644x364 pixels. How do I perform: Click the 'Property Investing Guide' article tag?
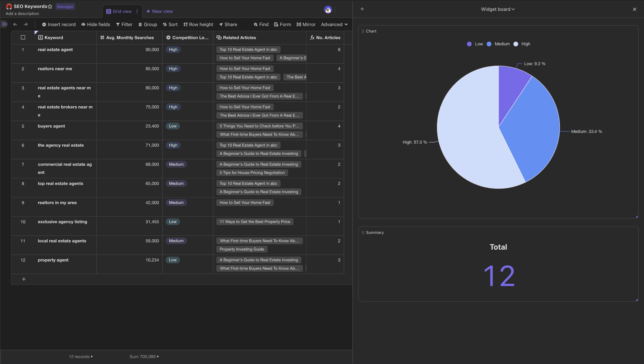tap(242, 249)
